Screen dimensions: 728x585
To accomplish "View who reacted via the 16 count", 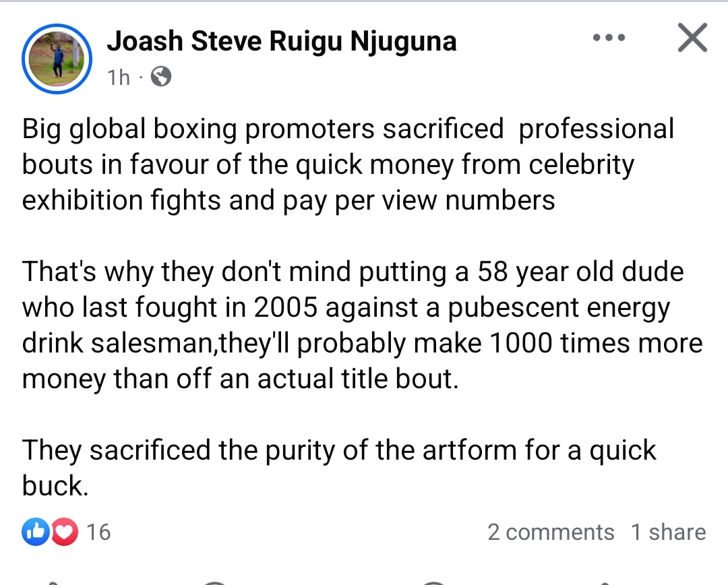I will [x=98, y=532].
